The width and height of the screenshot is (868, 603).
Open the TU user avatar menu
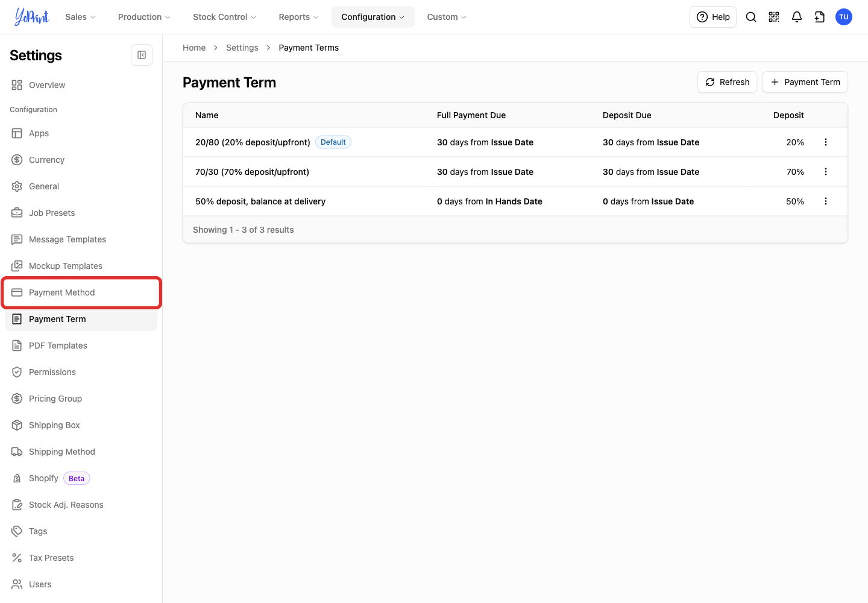[x=844, y=17]
